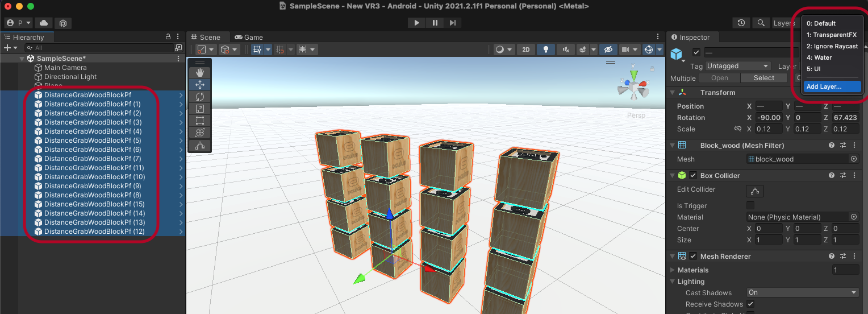Toggle the GameObject active checkbox
The width and height of the screenshot is (868, 314).
[x=696, y=53]
